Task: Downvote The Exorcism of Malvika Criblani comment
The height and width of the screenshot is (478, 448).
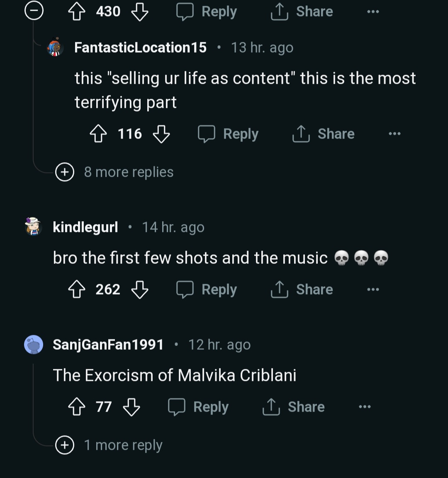Action: coord(131,407)
